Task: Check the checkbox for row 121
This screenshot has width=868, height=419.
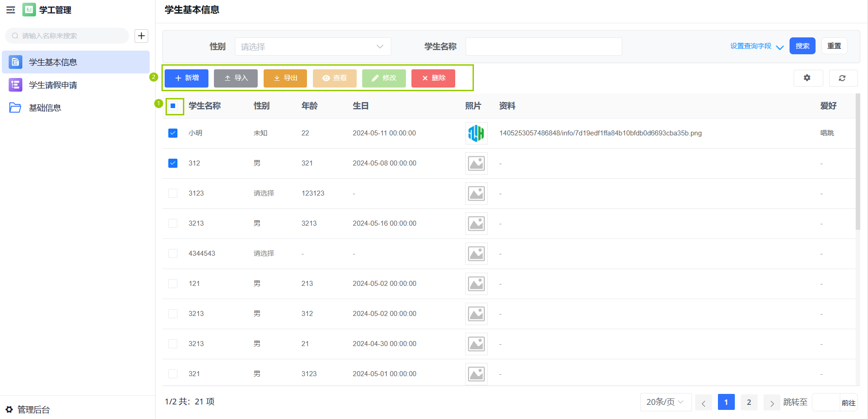Action: coord(173,284)
